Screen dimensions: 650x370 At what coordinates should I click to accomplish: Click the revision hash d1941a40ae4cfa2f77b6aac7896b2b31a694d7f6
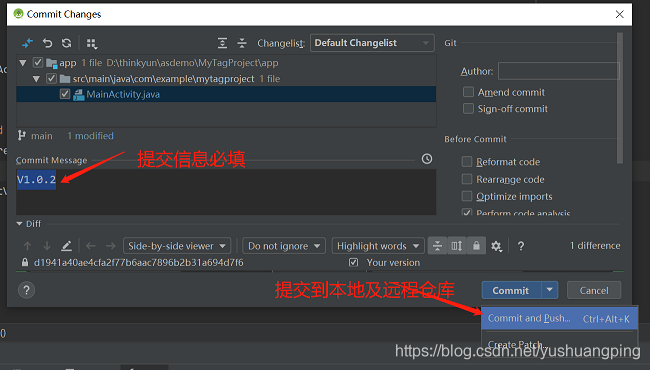[138, 263]
